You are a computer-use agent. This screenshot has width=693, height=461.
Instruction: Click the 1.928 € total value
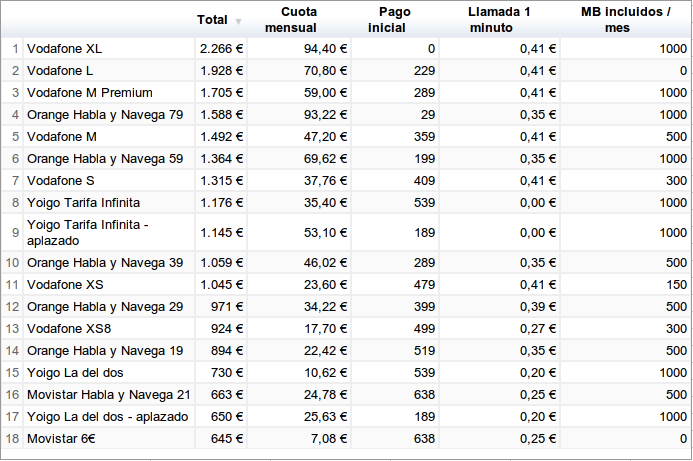click(221, 71)
